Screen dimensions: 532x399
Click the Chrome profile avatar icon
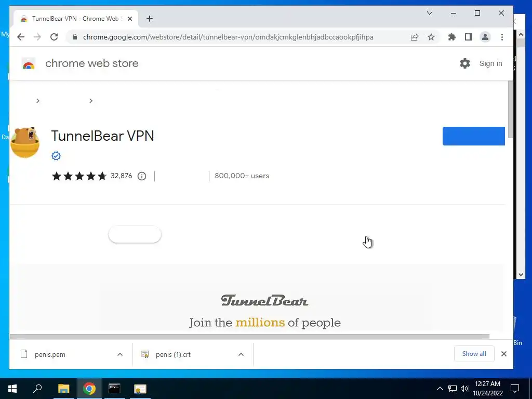485,37
